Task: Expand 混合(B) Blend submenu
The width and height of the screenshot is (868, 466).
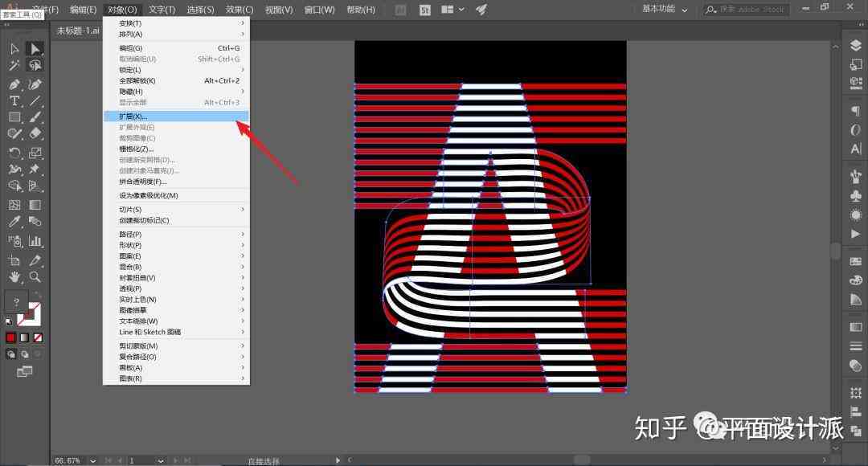Action: pos(176,267)
